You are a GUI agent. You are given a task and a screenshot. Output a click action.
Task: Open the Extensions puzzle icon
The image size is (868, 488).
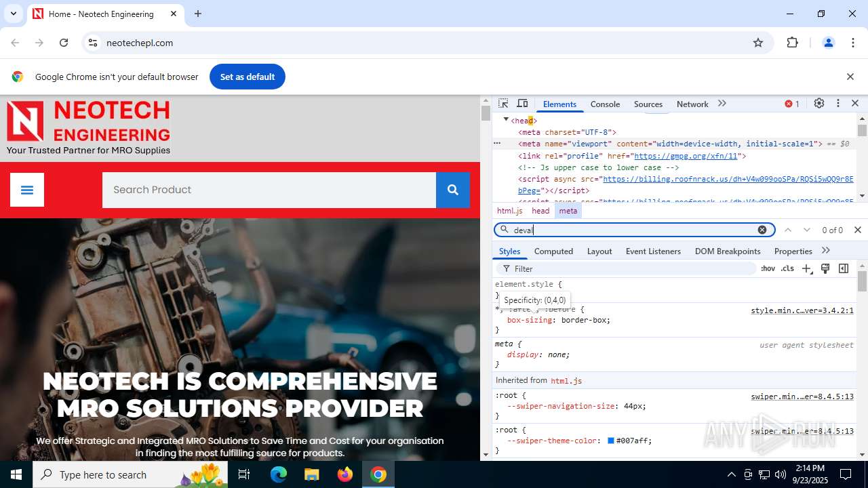[792, 43]
